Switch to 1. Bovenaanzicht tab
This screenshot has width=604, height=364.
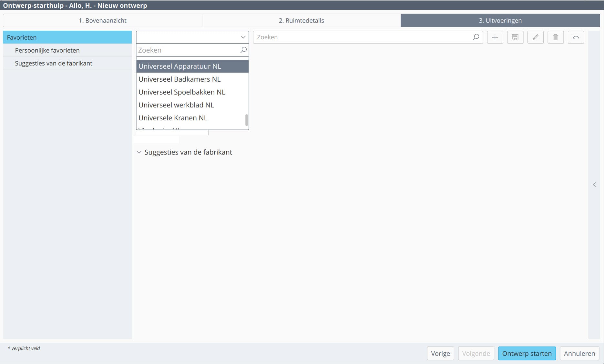(102, 21)
